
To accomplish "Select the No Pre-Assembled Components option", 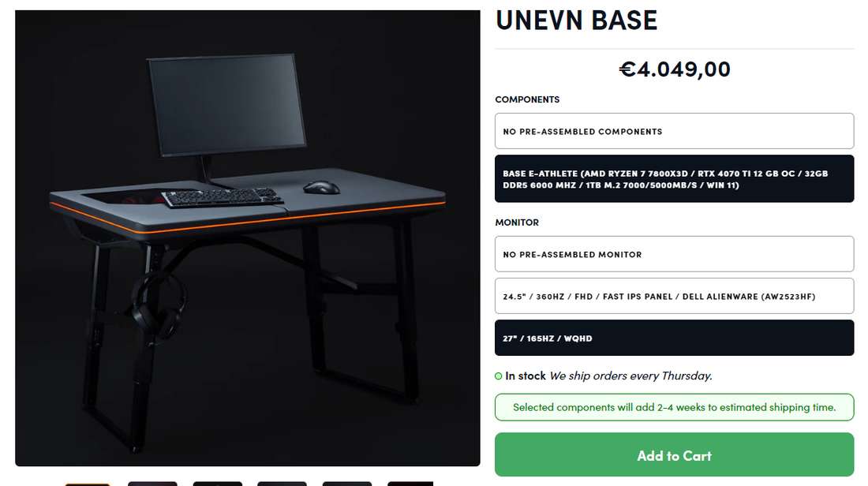I will click(x=674, y=131).
